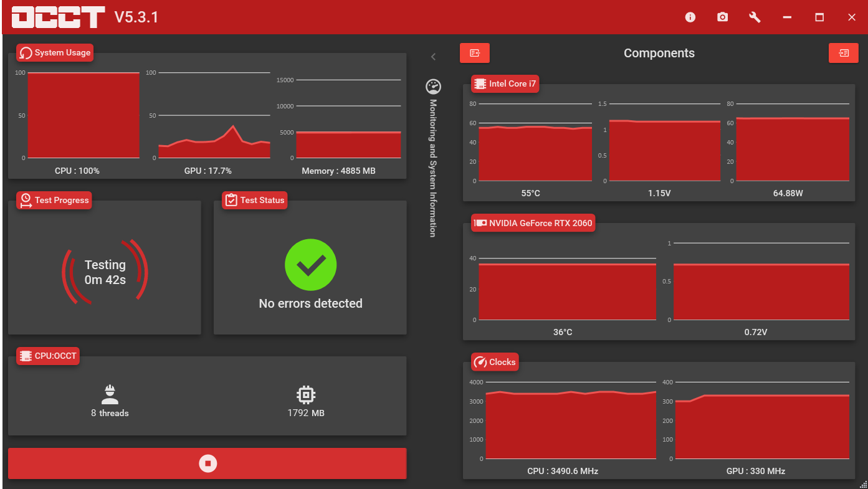Click the CPU voltage graph showing 1.15V
868x489 pixels.
pos(665,142)
